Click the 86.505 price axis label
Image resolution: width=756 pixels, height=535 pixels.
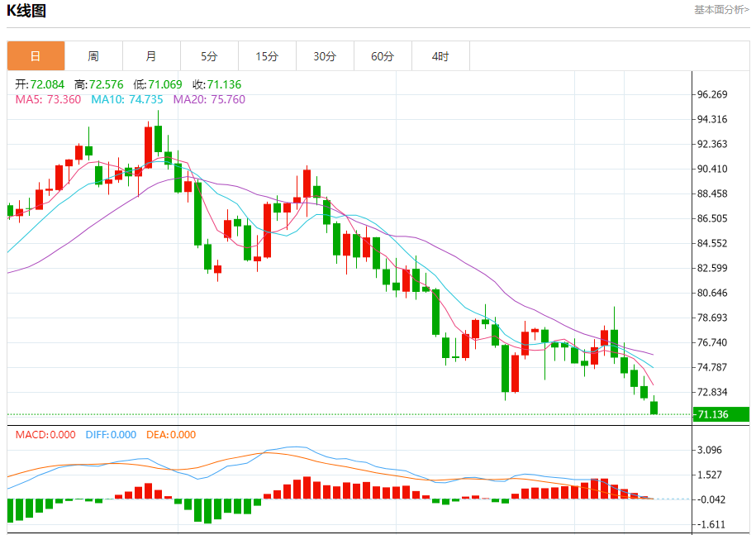pyautogui.click(x=712, y=218)
